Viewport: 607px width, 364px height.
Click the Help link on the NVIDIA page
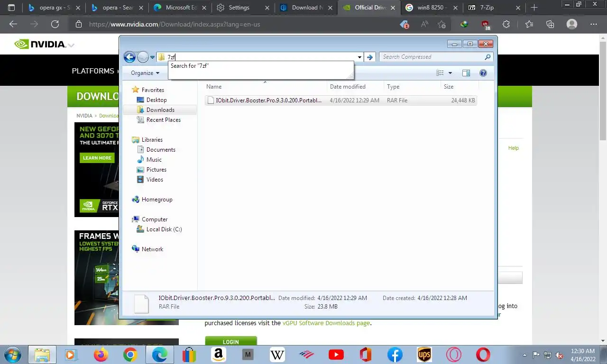(514, 148)
